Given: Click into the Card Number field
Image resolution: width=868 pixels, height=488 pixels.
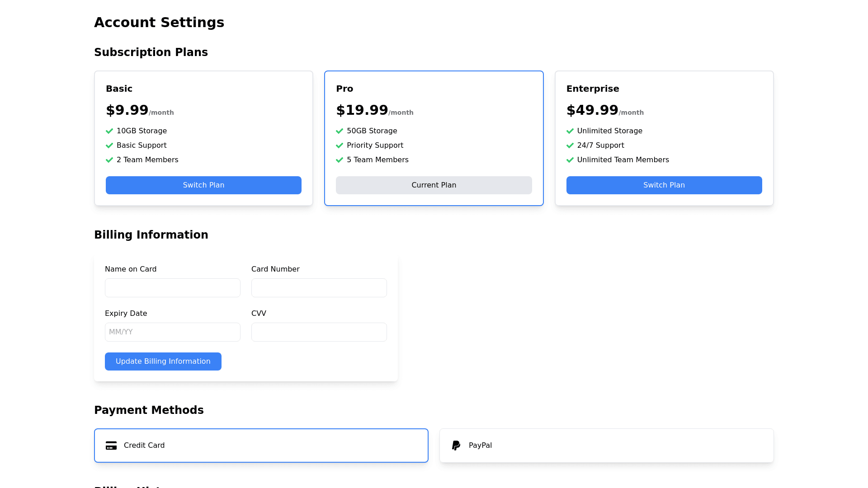Looking at the screenshot, I should click(x=319, y=288).
